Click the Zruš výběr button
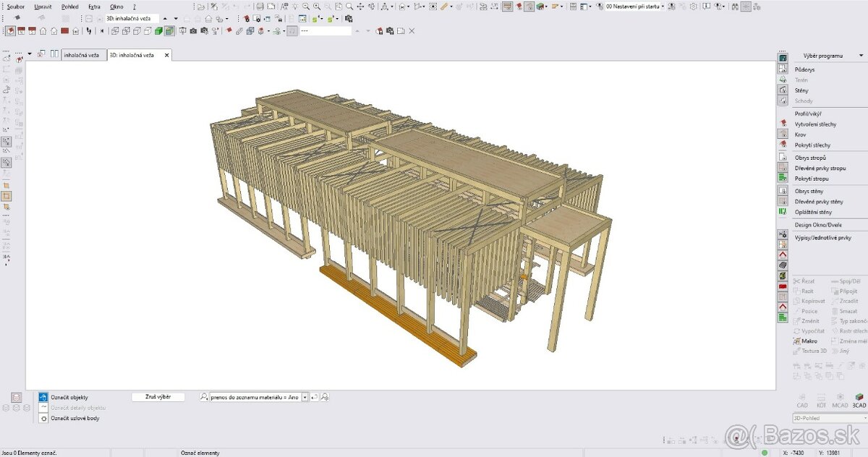The width and height of the screenshot is (868, 457). (158, 397)
